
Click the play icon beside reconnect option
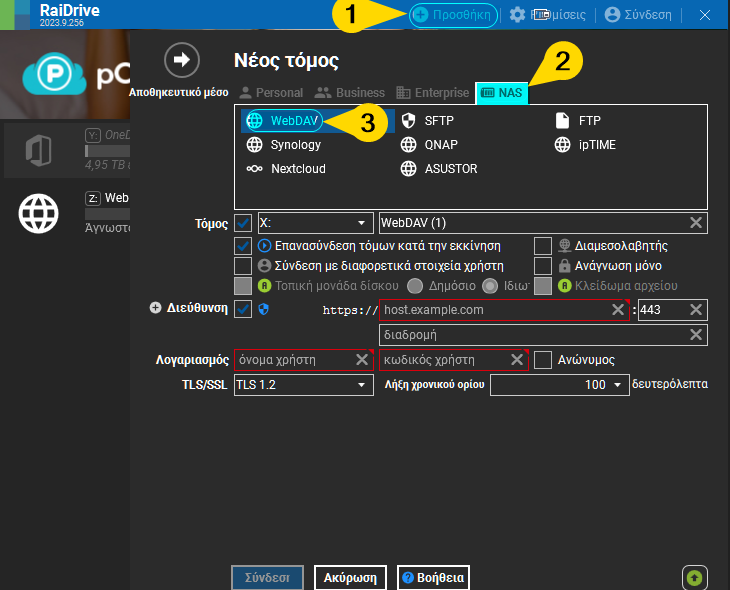(x=264, y=246)
